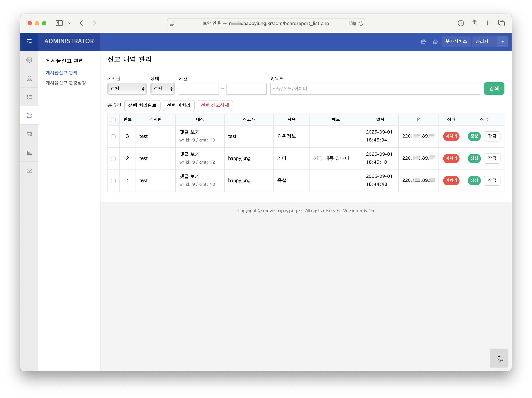This screenshot has width=532, height=398.
Task: Collapse the sidebar with the hamburger icon
Action: point(29,42)
